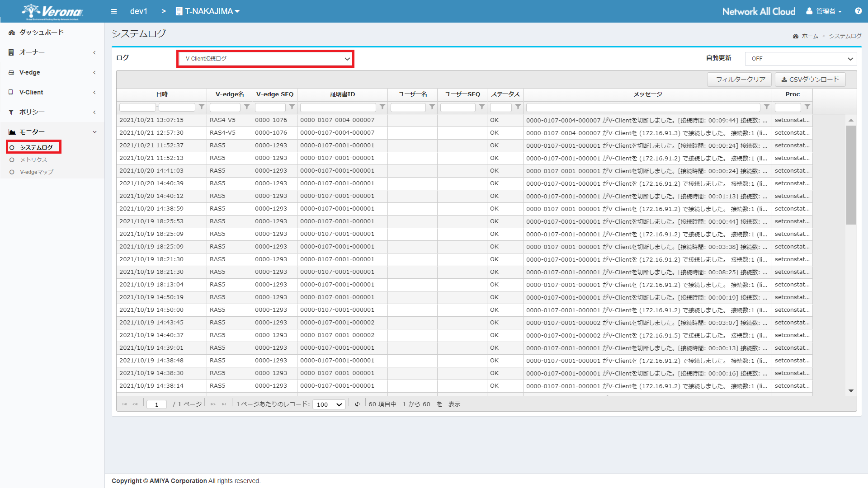Image resolution: width=868 pixels, height=488 pixels.
Task: Click the V-edge名 column filter funnel icon
Action: click(x=247, y=107)
